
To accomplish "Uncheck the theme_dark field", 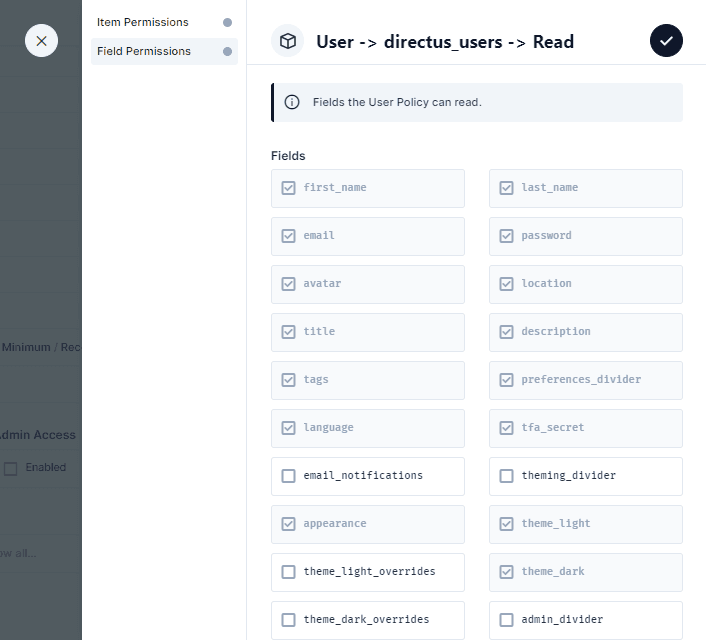I will click(506, 572).
